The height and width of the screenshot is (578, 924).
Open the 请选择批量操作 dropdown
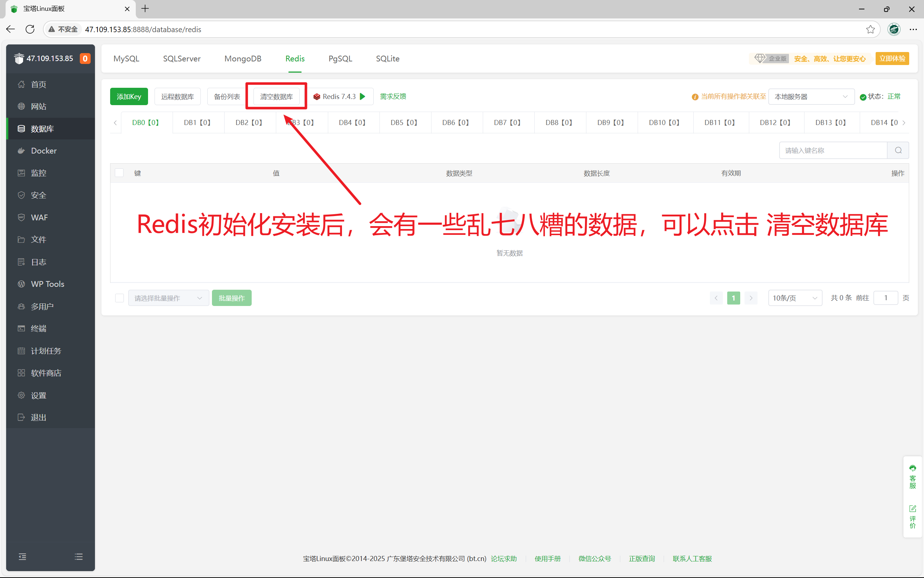click(168, 298)
